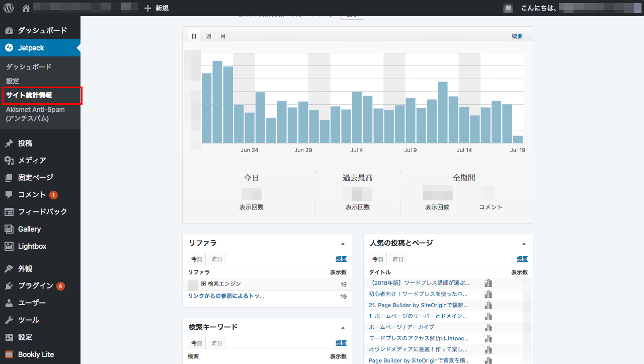
Task: Click the home icon in the admin bar
Action: click(26, 8)
